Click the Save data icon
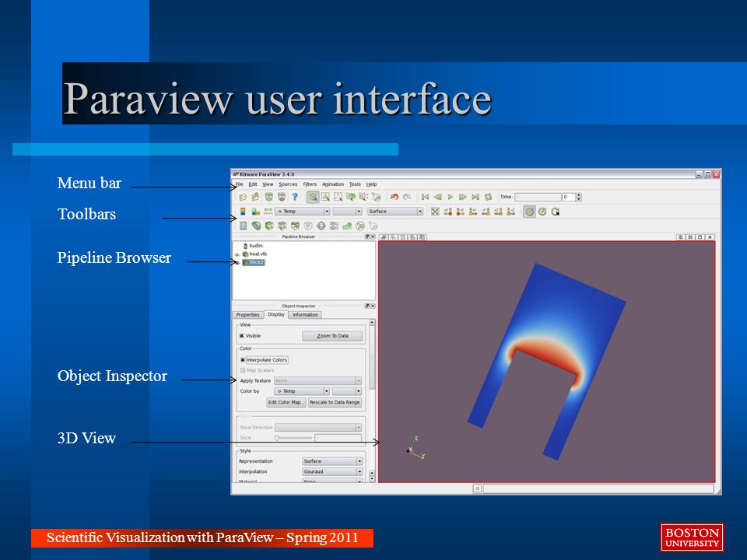The image size is (747, 560). (256, 197)
